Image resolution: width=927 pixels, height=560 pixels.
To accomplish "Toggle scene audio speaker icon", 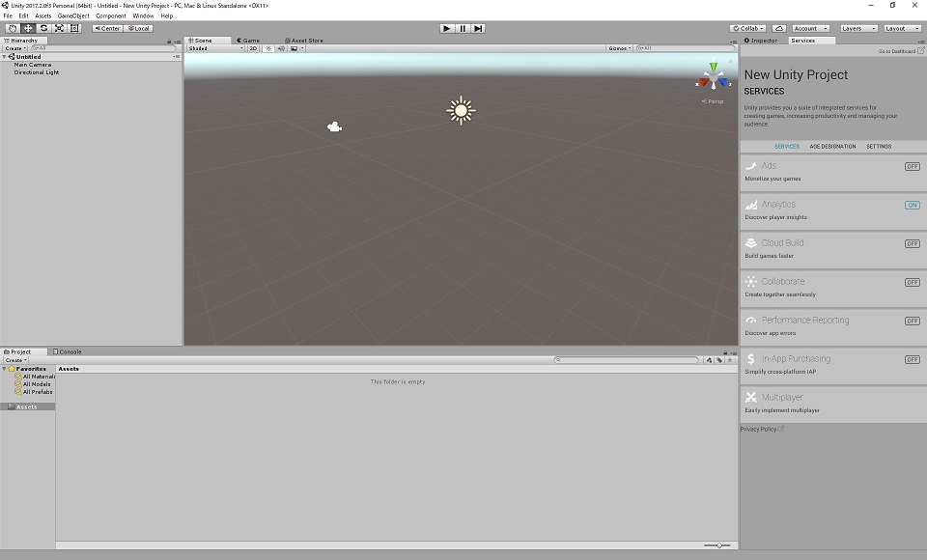I will 281,48.
